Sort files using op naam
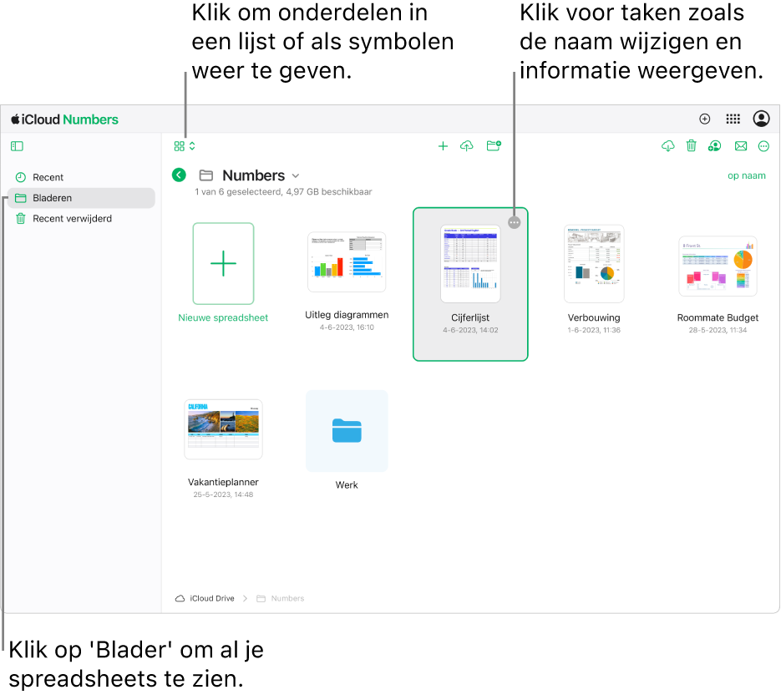 click(746, 175)
